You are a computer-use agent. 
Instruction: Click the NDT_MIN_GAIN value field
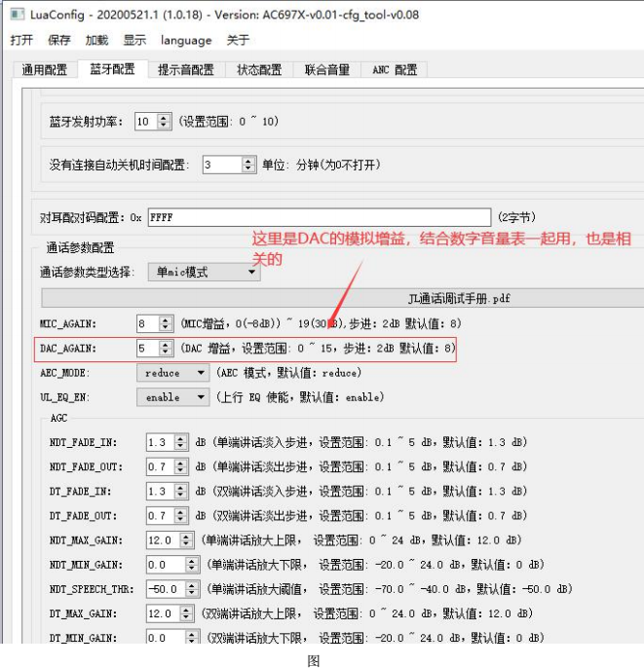coord(166,565)
